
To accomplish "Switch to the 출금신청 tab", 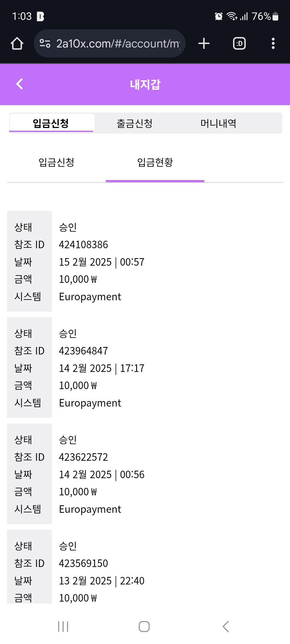I will [135, 123].
